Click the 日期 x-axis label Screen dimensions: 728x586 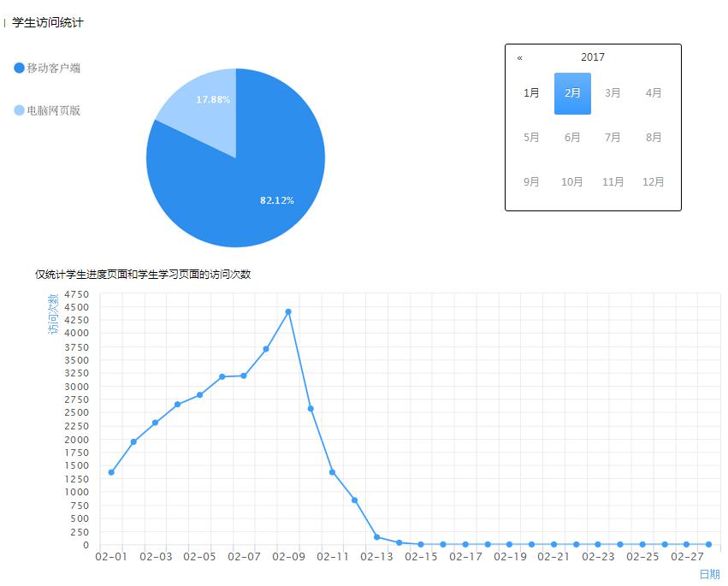pyautogui.click(x=709, y=574)
